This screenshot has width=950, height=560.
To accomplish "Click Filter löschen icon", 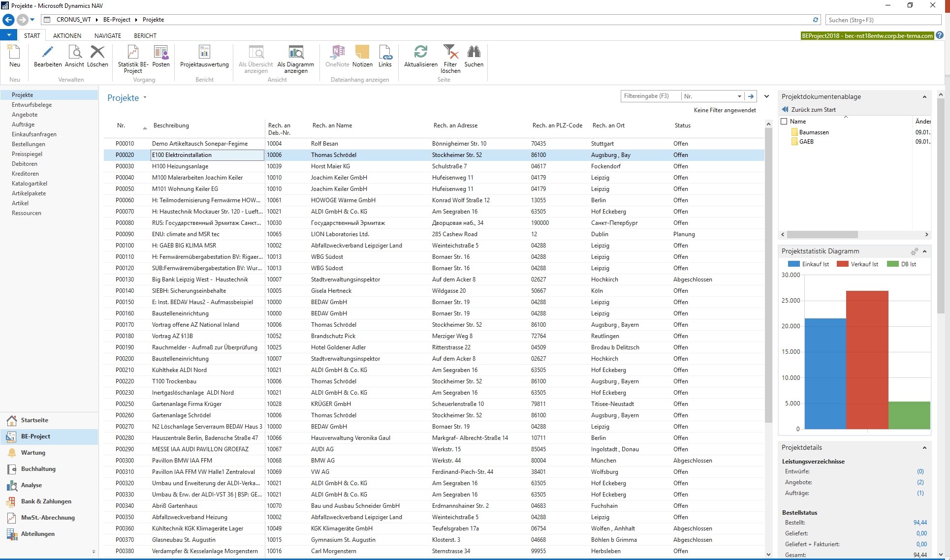I will 450,52.
